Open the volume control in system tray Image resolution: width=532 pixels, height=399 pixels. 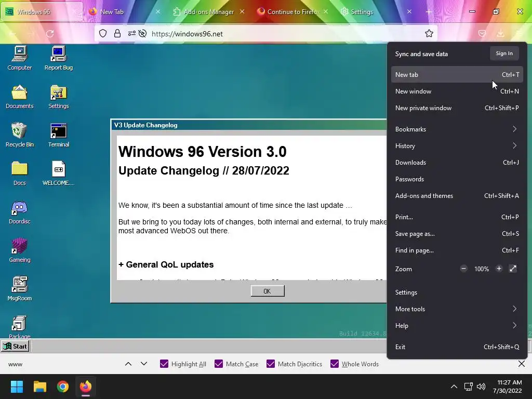click(481, 387)
